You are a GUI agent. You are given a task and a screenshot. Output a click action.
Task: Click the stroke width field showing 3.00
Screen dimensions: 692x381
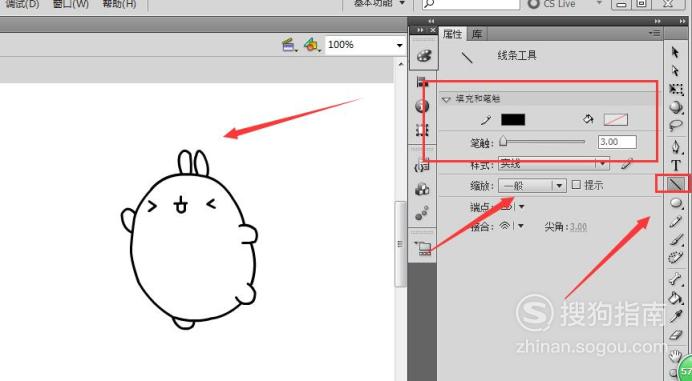click(x=617, y=142)
